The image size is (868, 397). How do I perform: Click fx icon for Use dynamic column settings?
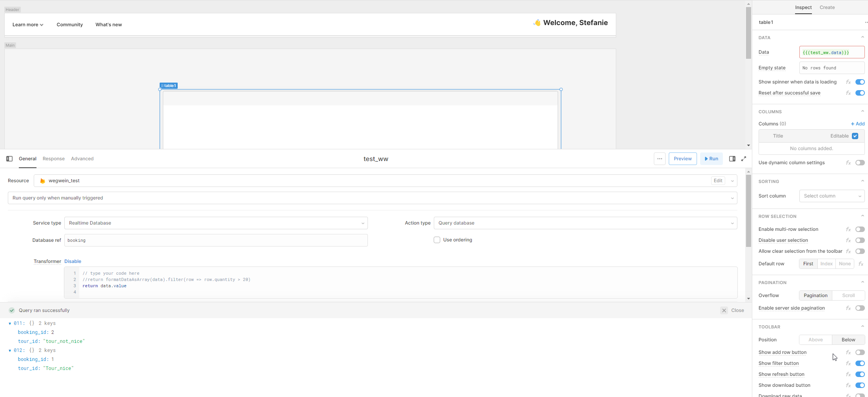[x=848, y=163]
